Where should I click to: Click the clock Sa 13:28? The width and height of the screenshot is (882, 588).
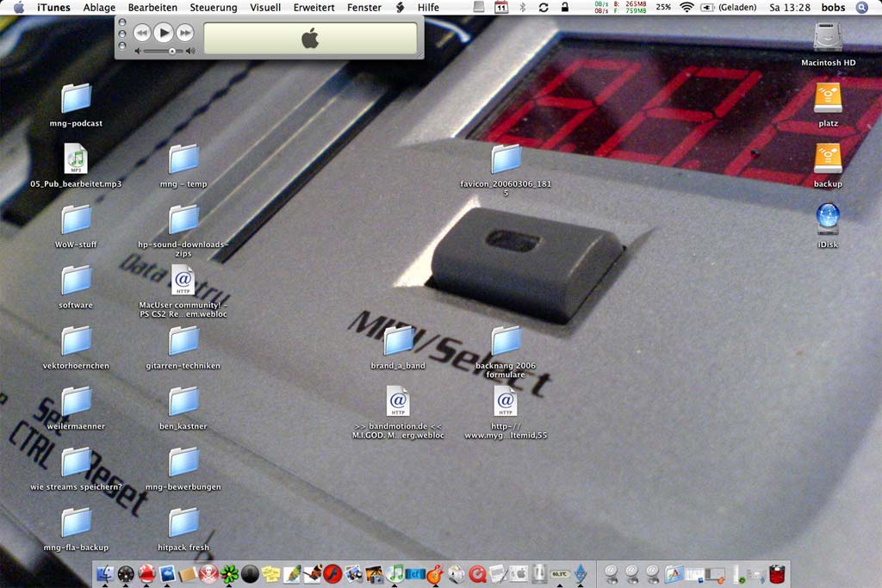click(790, 7)
